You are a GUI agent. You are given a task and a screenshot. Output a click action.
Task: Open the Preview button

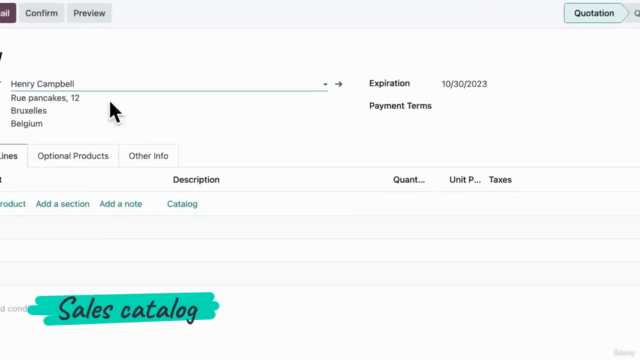tap(89, 13)
